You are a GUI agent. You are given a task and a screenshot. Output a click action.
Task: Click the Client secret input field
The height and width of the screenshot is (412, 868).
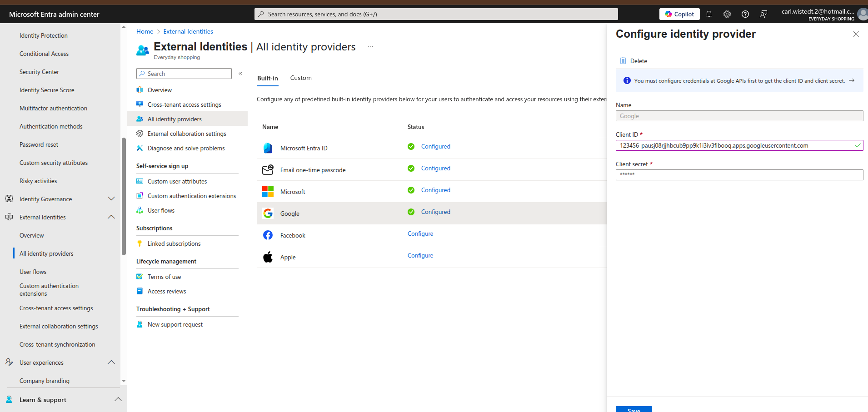coord(739,175)
